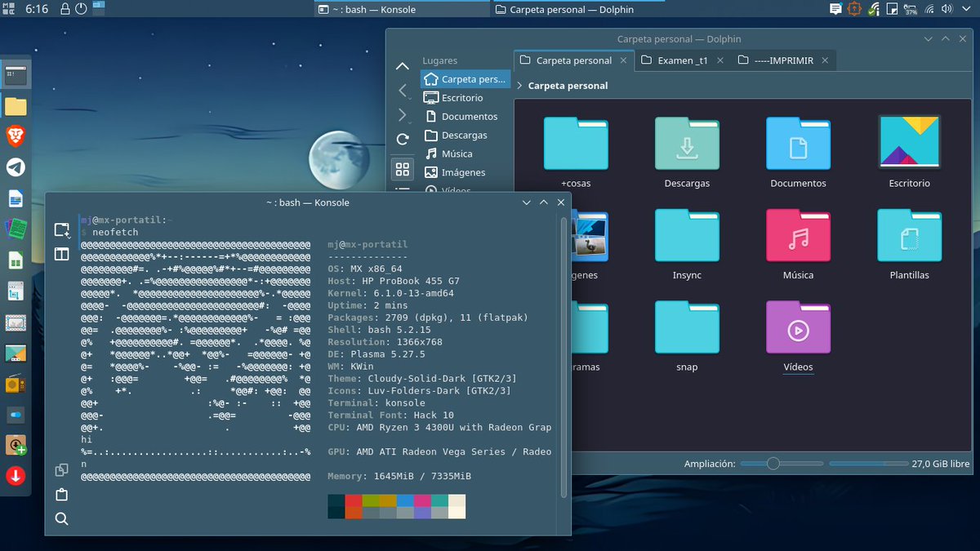Select the Escritorio folder thumbnail
Image resolution: width=980 pixels, height=551 pixels.
click(909, 142)
